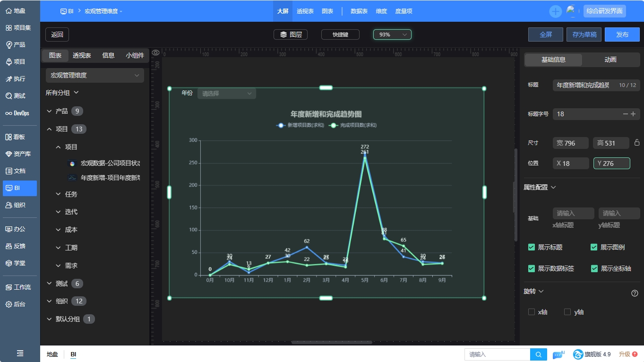The height and width of the screenshot is (362, 644).
Task: Open the user avatar menu
Action: [573, 11]
